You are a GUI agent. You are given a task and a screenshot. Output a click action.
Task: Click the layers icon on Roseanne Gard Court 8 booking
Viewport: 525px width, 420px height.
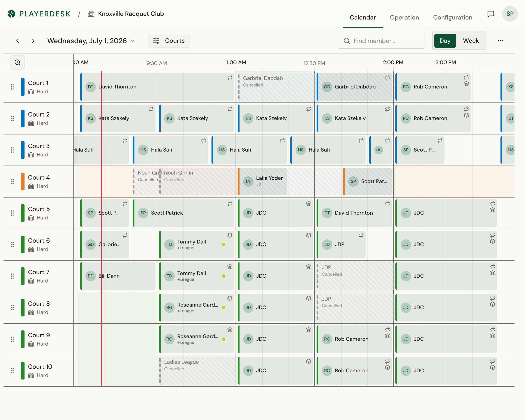click(230, 298)
